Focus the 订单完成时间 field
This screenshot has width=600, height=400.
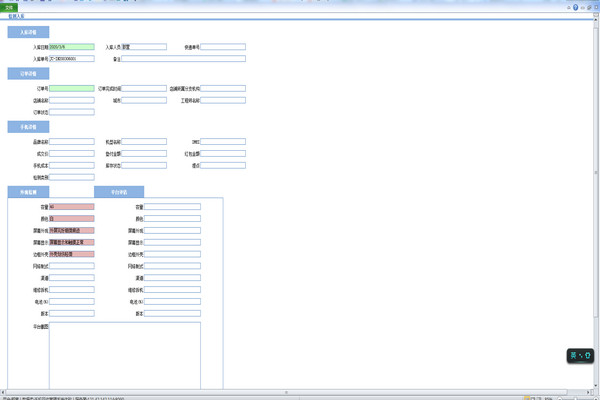pos(144,88)
